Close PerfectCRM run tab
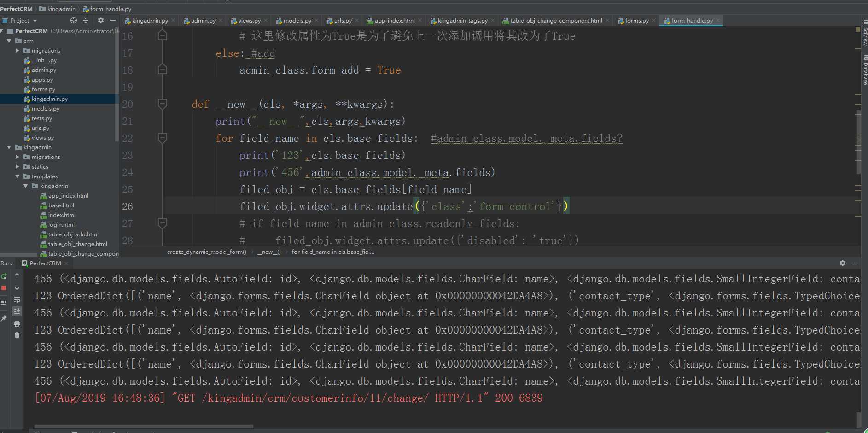Screen dimensions: 868x433 point(66,263)
